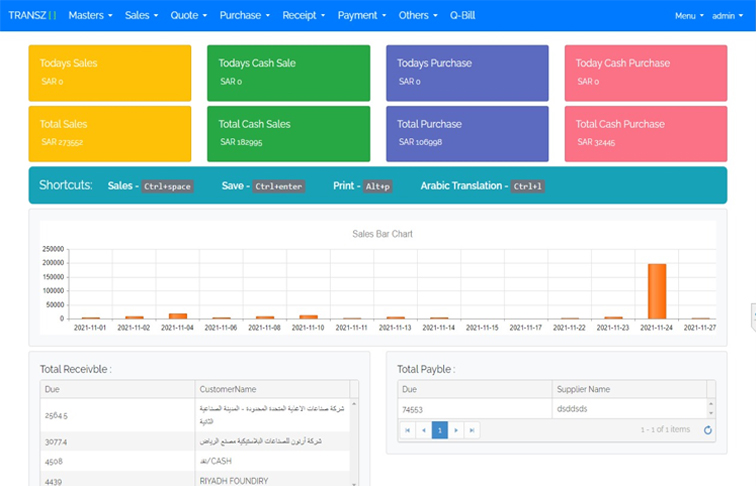
Task: Click the Total Sales yellow card
Action: (x=110, y=133)
